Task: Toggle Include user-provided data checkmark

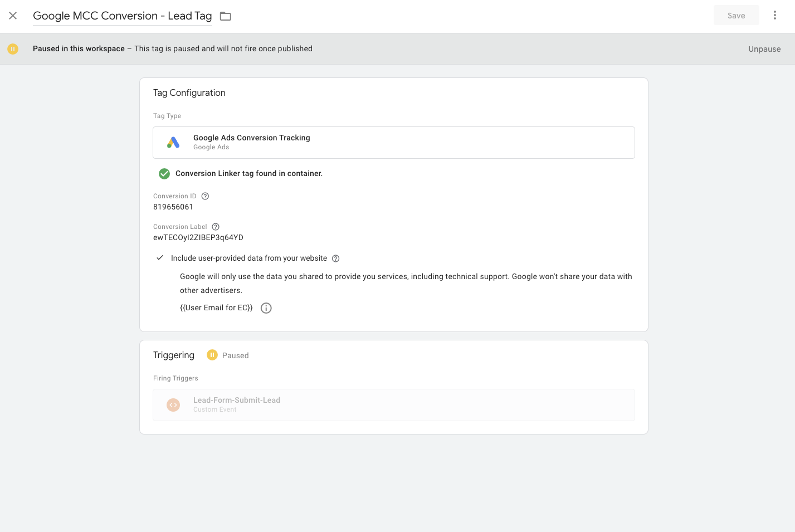Action: [x=160, y=258]
